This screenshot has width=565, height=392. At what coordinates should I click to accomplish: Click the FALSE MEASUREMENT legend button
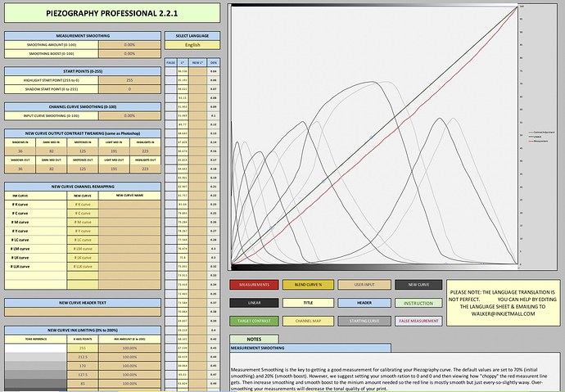click(x=418, y=321)
